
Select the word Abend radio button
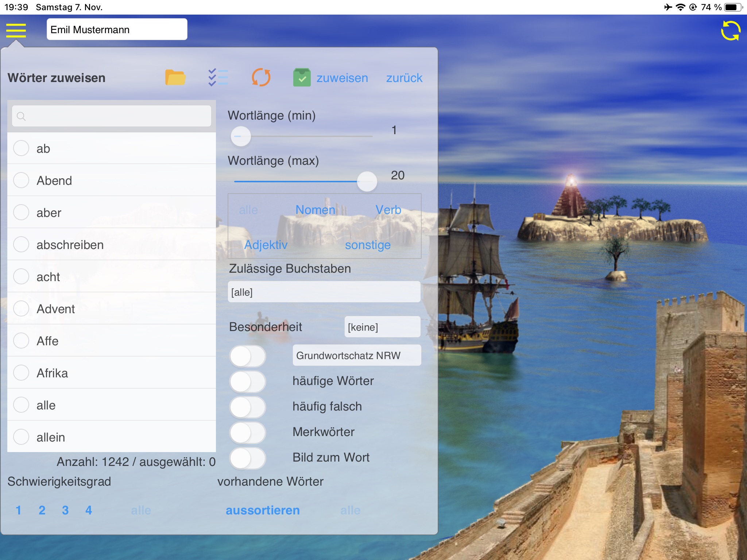point(21,180)
